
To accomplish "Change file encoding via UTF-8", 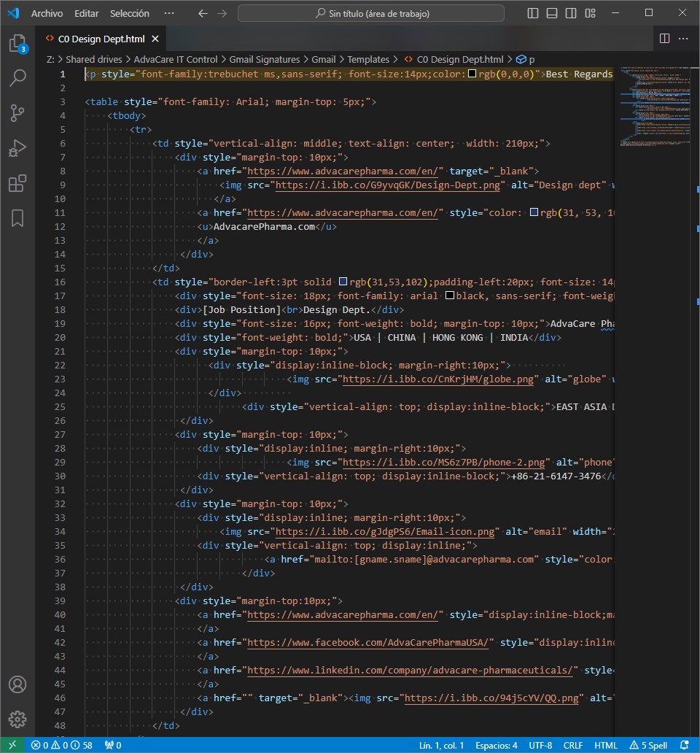I will pyautogui.click(x=540, y=745).
